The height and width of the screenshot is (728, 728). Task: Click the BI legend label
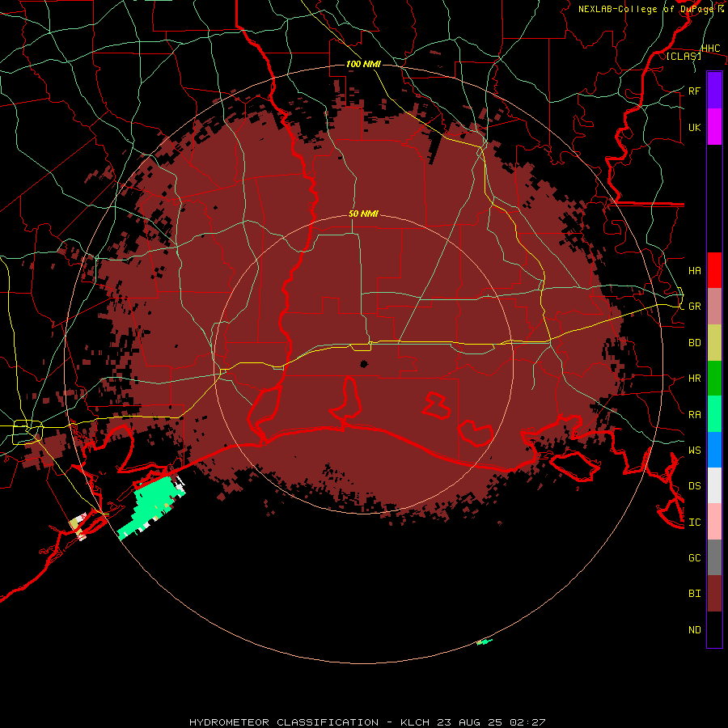[695, 594]
